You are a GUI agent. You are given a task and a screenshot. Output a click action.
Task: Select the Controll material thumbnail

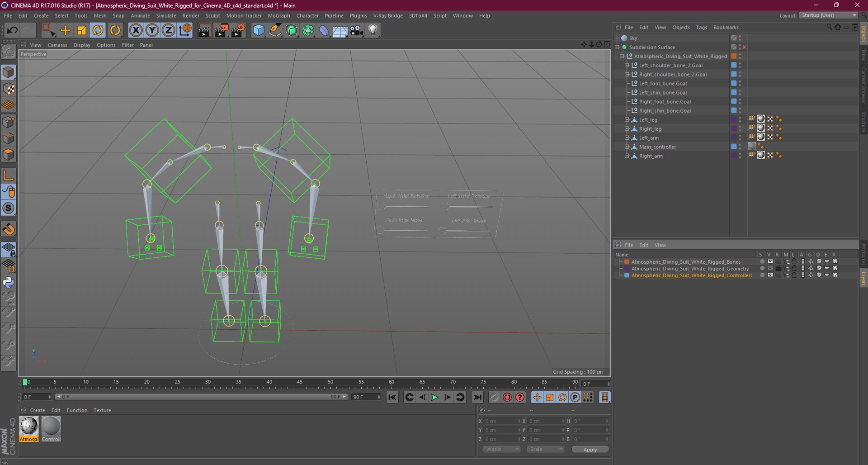click(51, 429)
